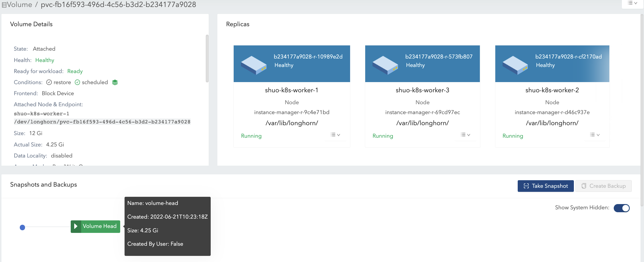
Task: Click the /dev/longhorn endpoint path text
Action: tap(102, 122)
